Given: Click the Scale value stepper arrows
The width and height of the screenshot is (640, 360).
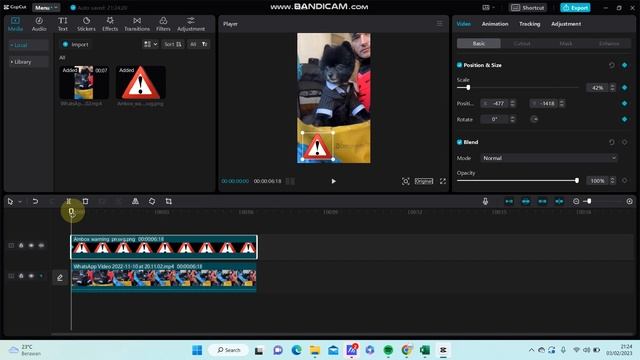Looking at the screenshot, I should tap(612, 87).
